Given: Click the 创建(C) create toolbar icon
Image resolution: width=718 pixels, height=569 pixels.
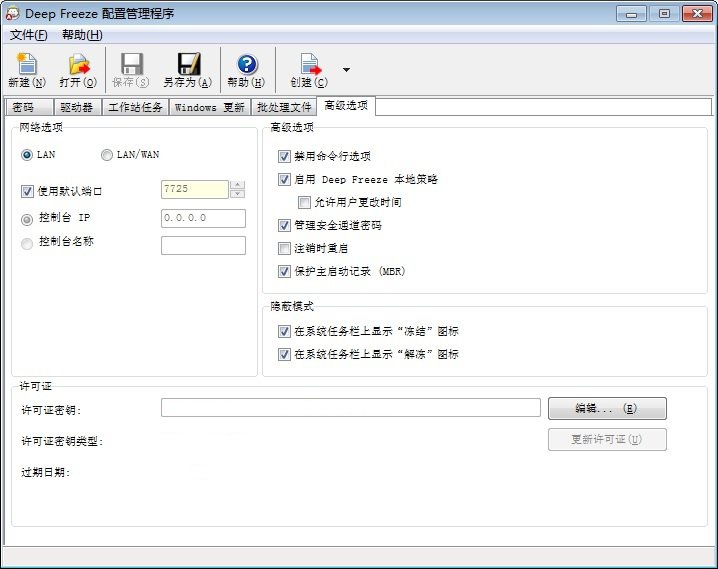Looking at the screenshot, I should click(309, 70).
